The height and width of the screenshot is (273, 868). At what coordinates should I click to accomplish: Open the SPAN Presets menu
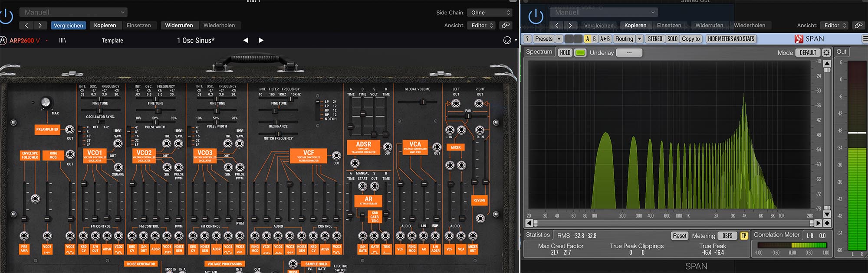click(x=544, y=39)
